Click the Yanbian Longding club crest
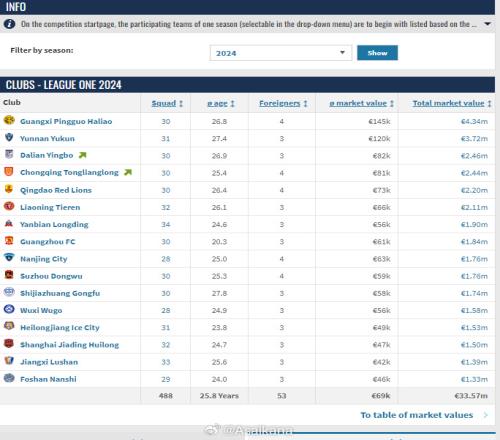Viewport: 500px width, 440px height. point(9,223)
